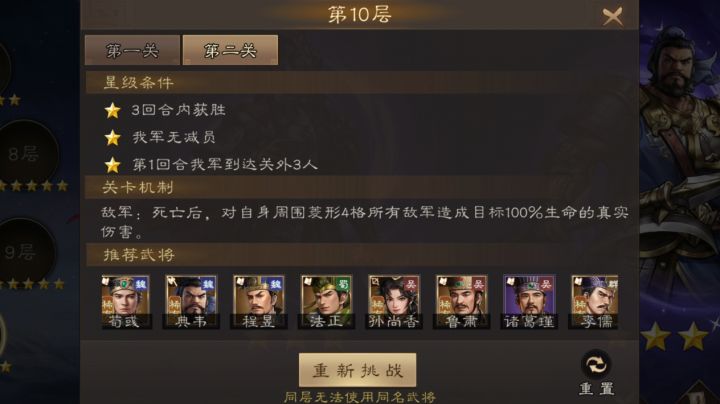Screen dimensions: 720x404
Task: Select the 荀彧 recommended general portrait
Action: coord(125,302)
